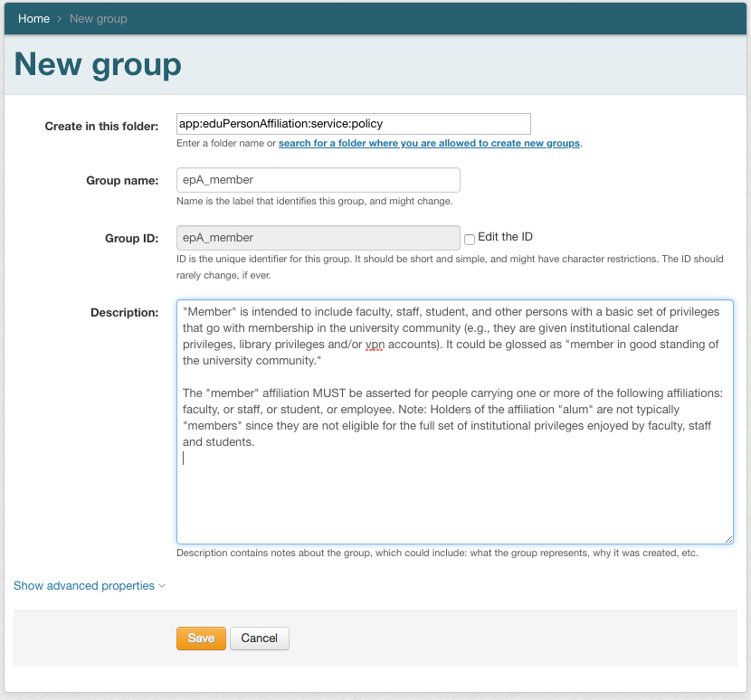Click the chevron beside 'Show advanced properties'
Viewport: 751px width, 700px height.
(162, 586)
